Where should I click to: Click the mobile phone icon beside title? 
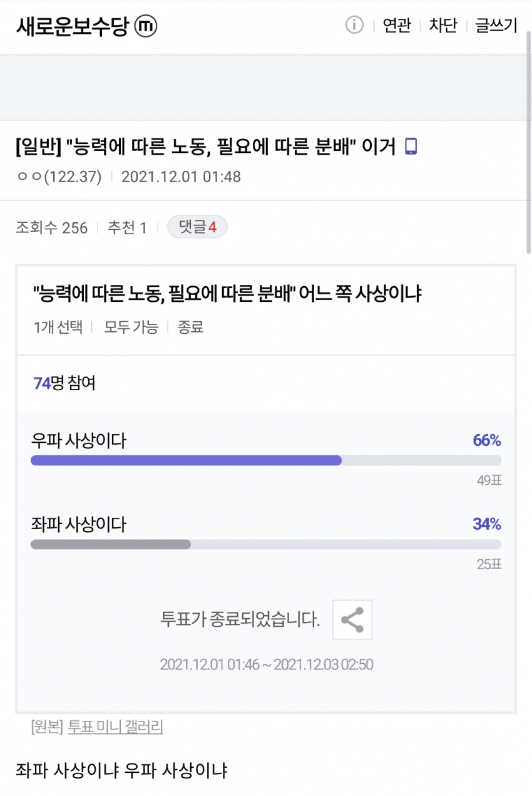coord(411,147)
